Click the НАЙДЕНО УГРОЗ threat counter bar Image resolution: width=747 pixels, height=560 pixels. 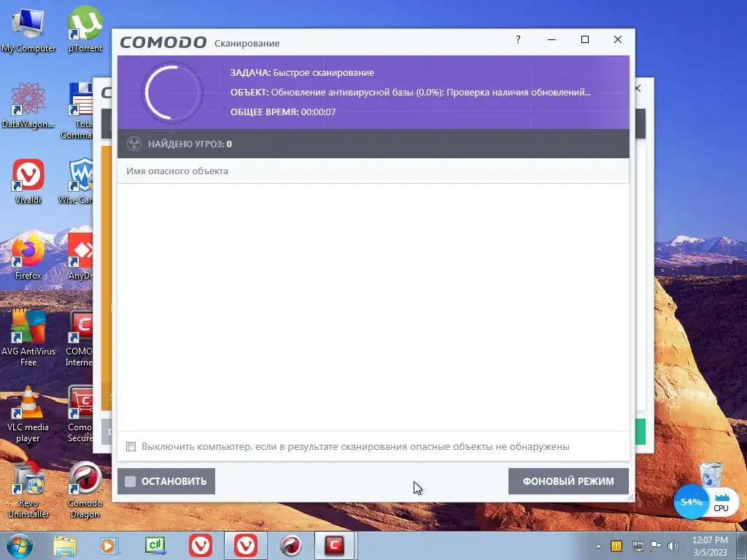click(x=373, y=144)
